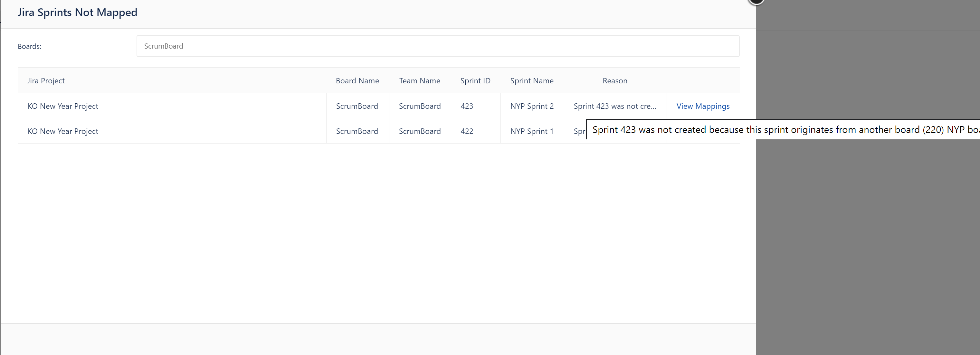Sort the table by Sprint Name column
Viewport: 980px width, 355px height.
pos(531,80)
